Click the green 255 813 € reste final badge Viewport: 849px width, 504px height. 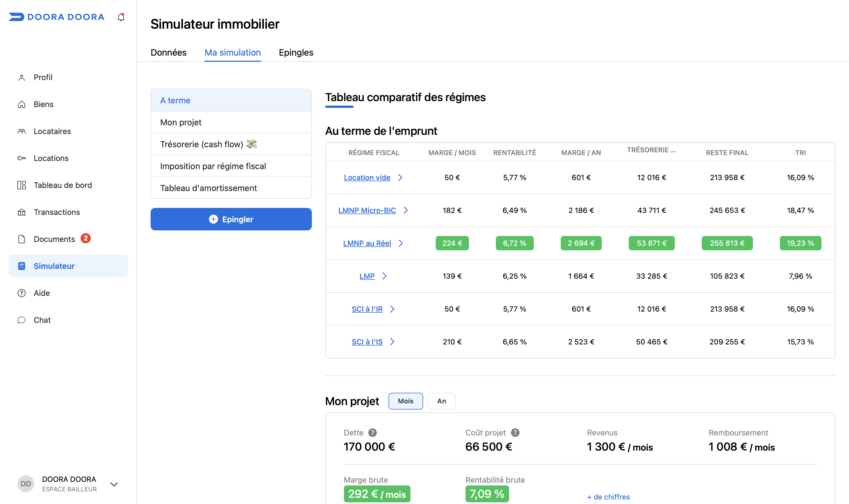click(x=727, y=243)
